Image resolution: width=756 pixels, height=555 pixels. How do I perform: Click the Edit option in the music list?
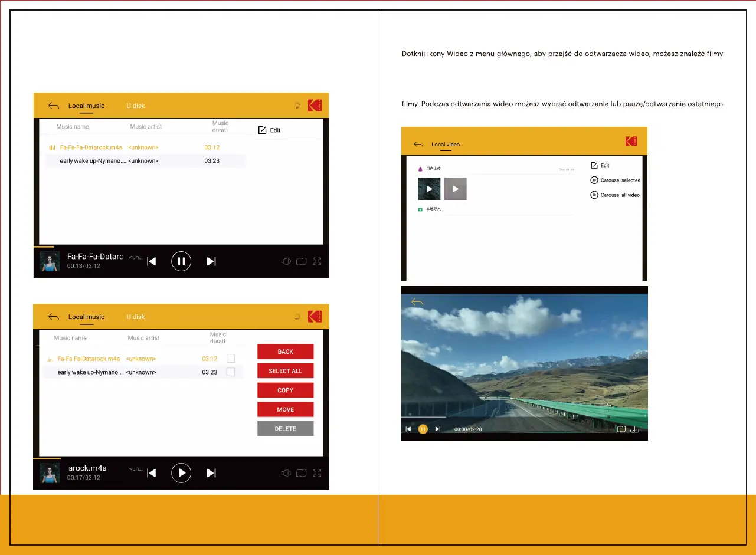pyautogui.click(x=270, y=130)
